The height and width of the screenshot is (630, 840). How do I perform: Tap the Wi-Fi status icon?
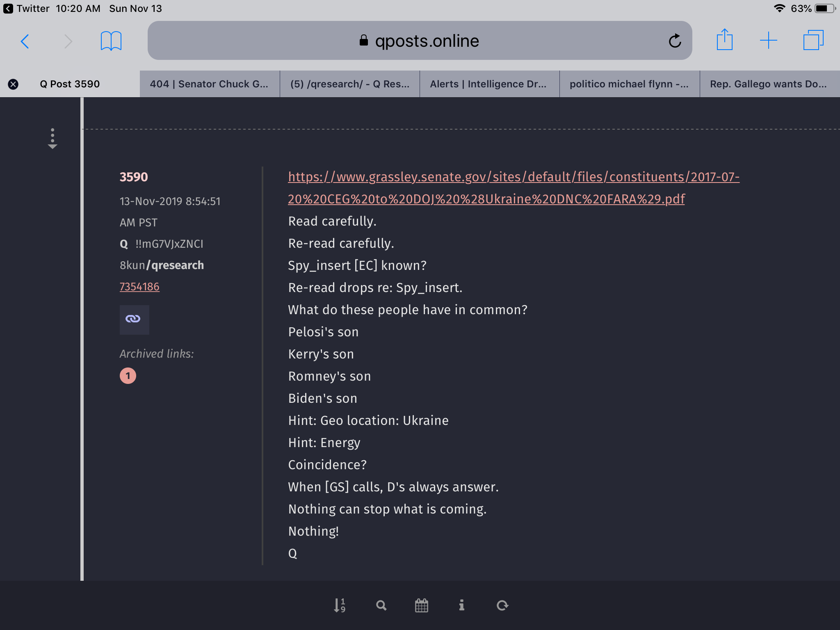[x=779, y=8]
